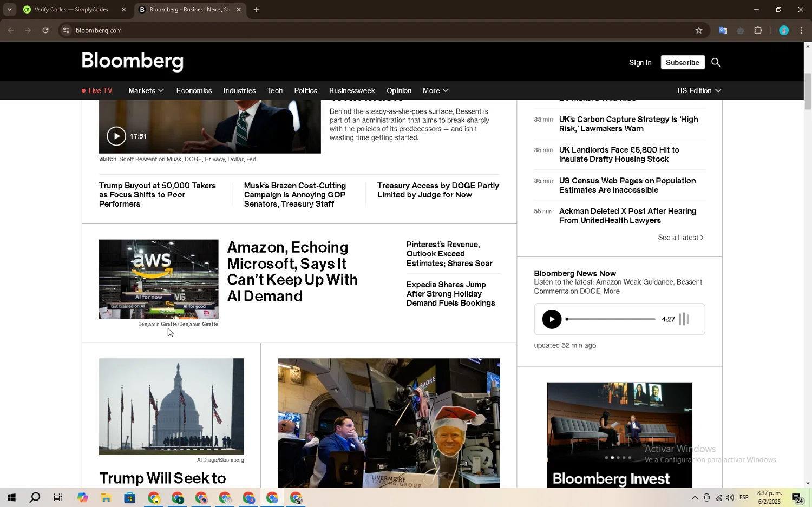Open the Chrome extensions puzzle icon
The image size is (812, 507).
tap(758, 30)
